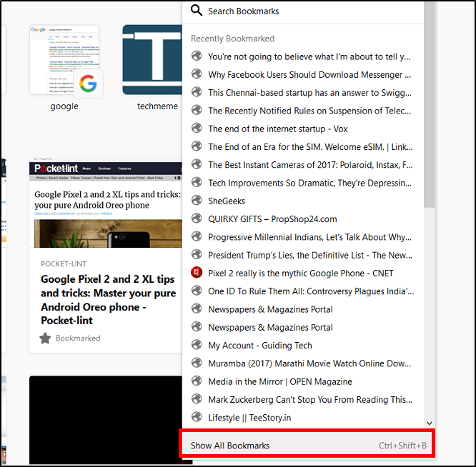
Task: Open the techmeme top site tile
Action: pyautogui.click(x=152, y=60)
